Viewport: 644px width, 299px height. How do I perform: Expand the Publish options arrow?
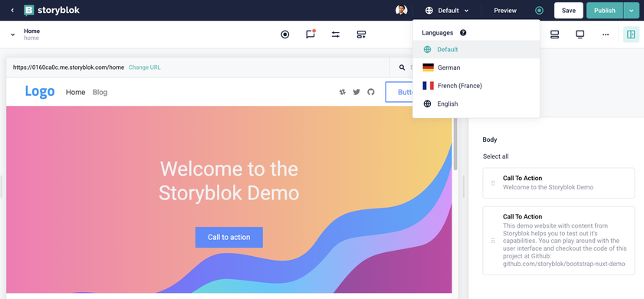point(631,11)
